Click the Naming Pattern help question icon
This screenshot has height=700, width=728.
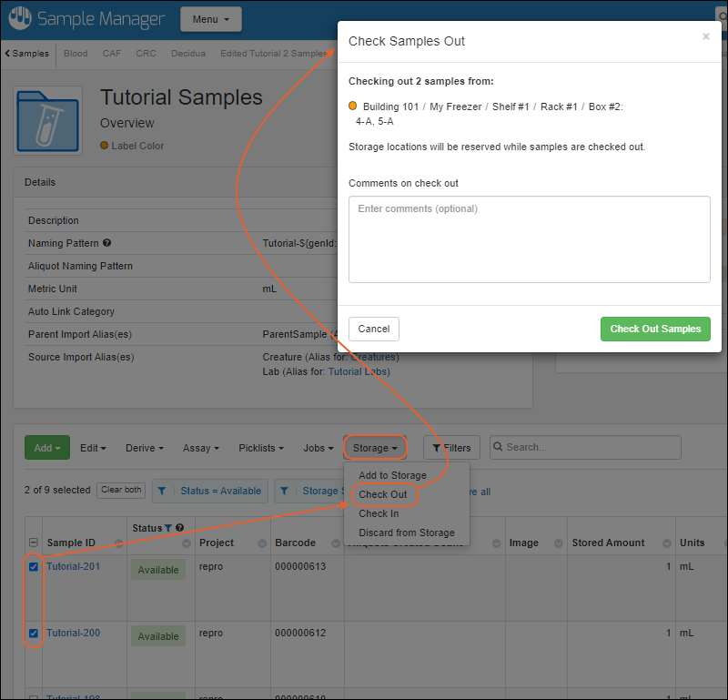pyautogui.click(x=107, y=244)
